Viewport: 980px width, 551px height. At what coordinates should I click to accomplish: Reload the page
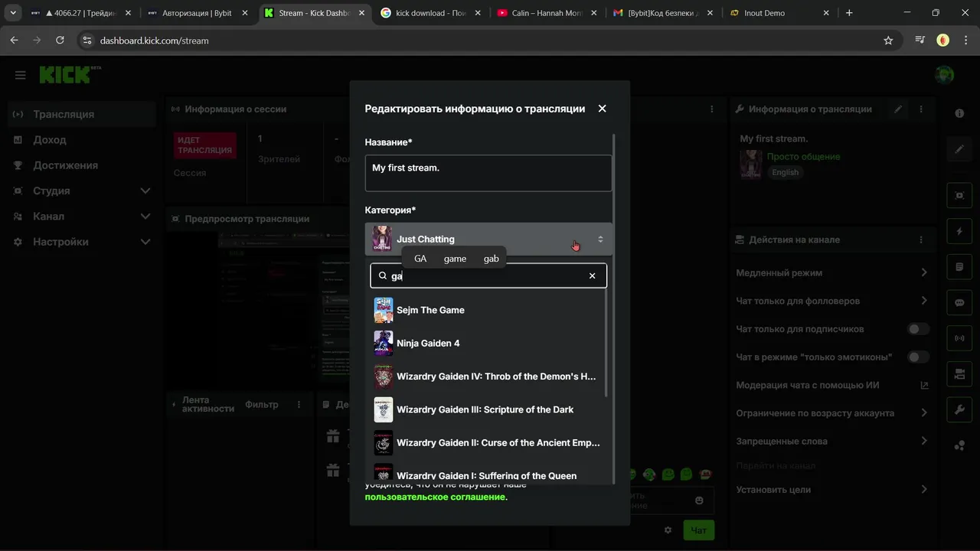click(60, 41)
